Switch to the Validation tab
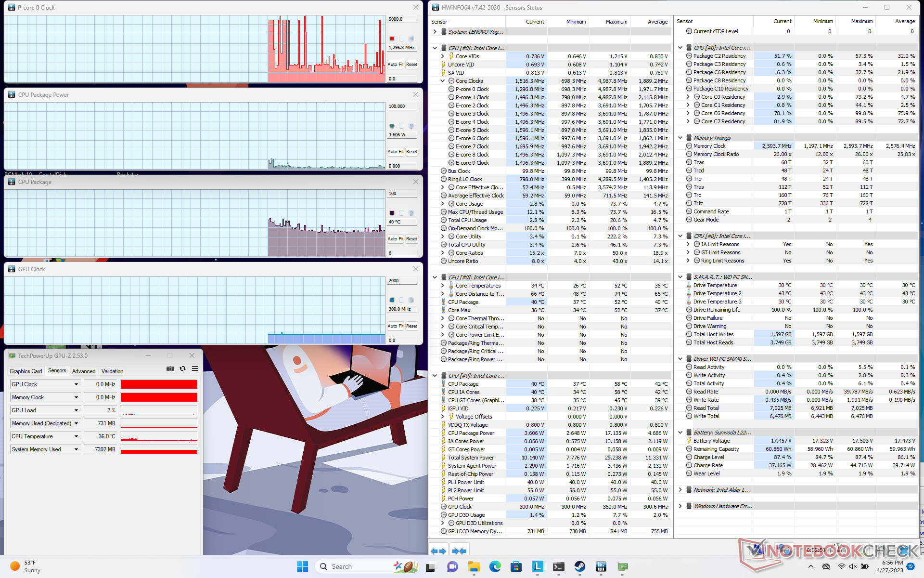Screen dimensions: 924x578 pyautogui.click(x=112, y=371)
